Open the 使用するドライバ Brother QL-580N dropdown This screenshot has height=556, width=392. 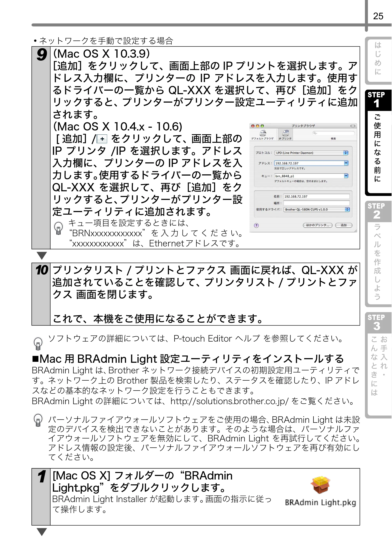point(317,210)
